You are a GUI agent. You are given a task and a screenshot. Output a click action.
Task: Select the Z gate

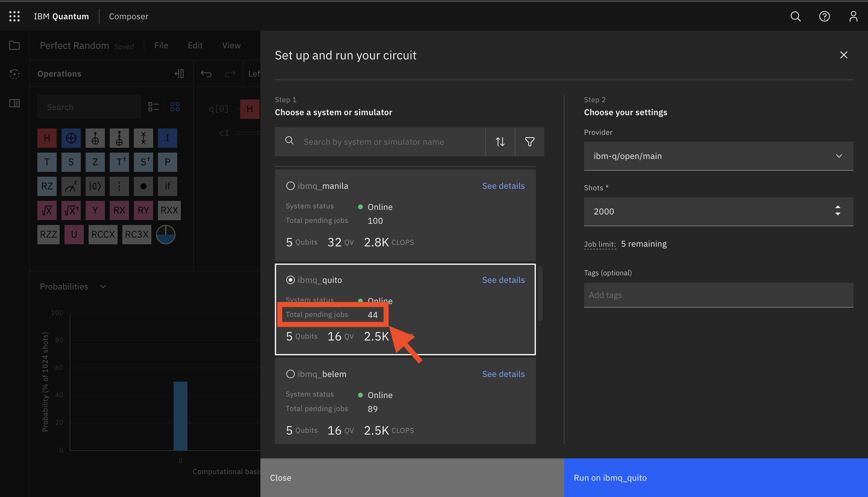pyautogui.click(x=95, y=162)
